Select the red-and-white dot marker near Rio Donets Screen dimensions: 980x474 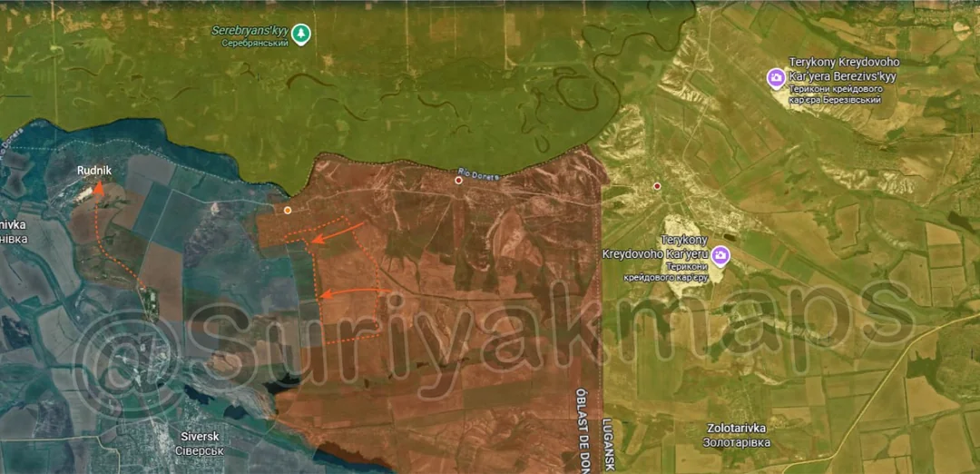(x=458, y=181)
